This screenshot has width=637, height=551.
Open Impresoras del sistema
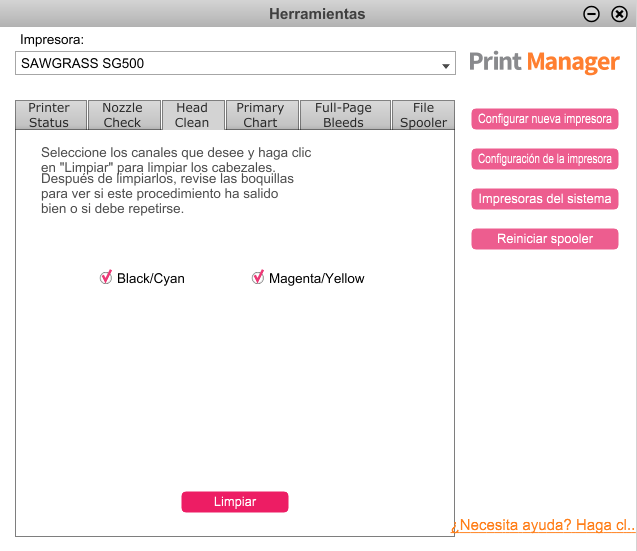tap(544, 199)
